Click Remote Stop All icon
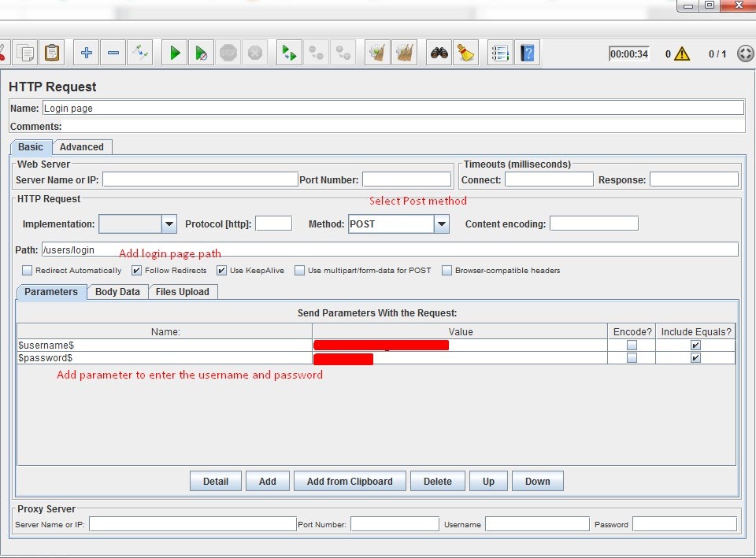Viewport: 756px width, 558px height. [x=317, y=53]
